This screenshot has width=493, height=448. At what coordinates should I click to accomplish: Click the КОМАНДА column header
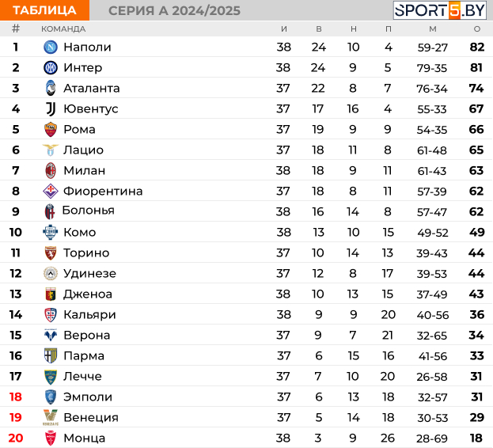tap(63, 29)
